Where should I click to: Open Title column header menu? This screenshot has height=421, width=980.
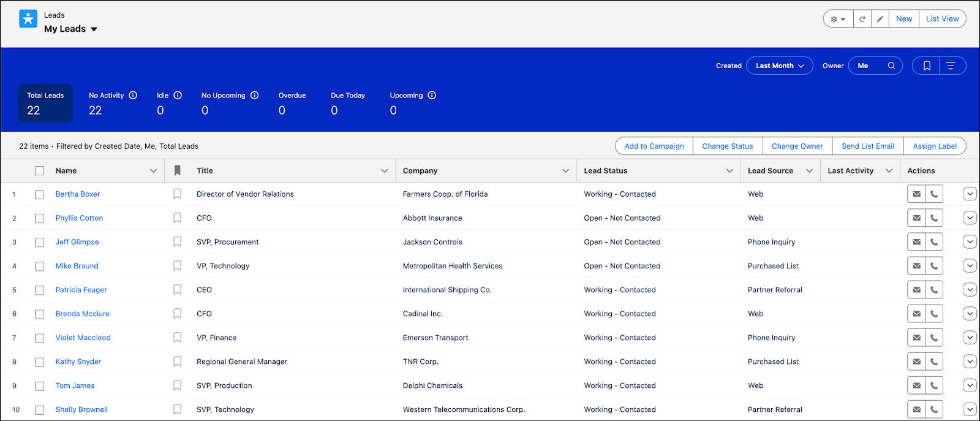pyautogui.click(x=385, y=171)
